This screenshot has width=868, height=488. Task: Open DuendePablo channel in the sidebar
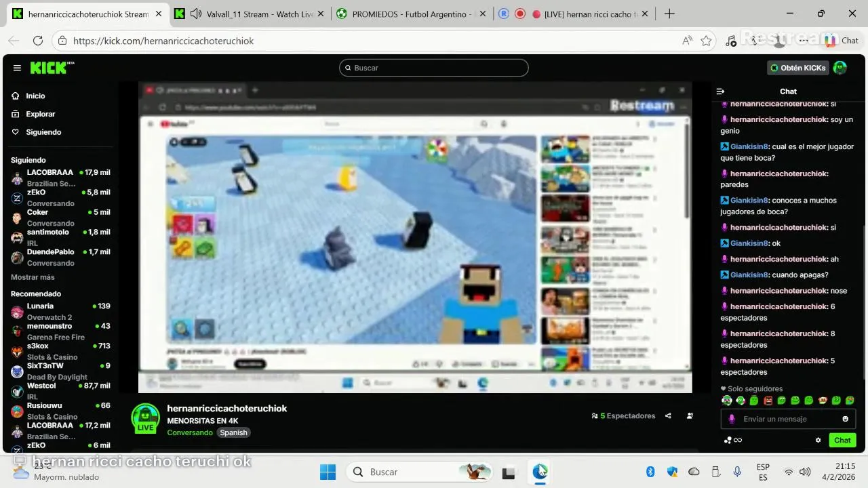coord(60,257)
